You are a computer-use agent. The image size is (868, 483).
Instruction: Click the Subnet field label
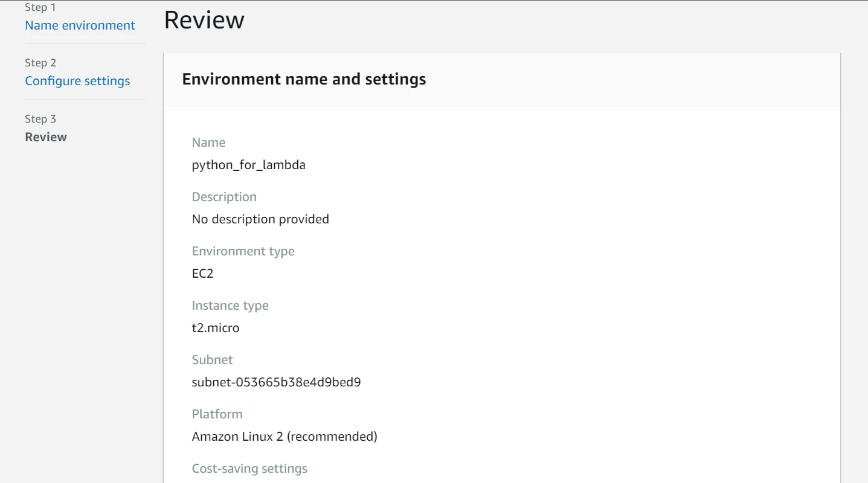tap(212, 360)
